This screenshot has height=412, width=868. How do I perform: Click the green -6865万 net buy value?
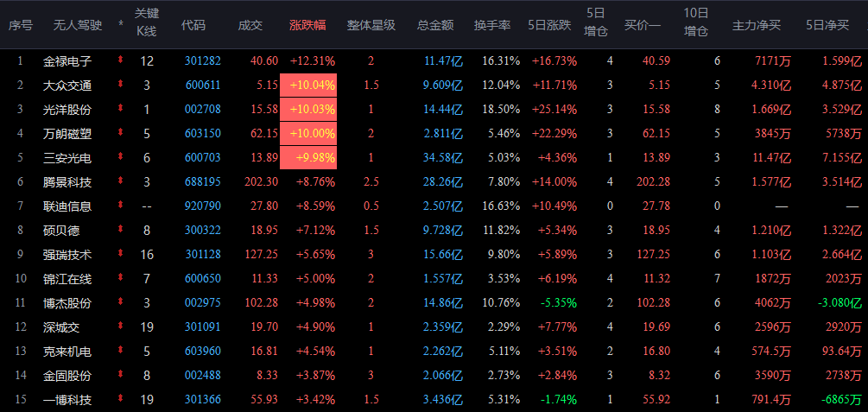point(843,399)
